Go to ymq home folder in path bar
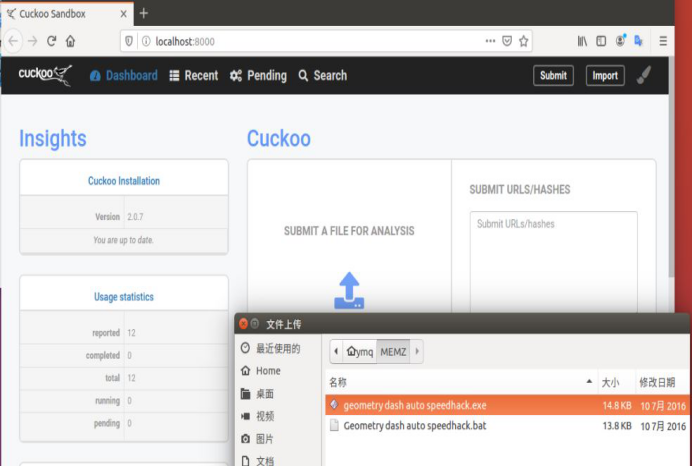 click(x=360, y=352)
